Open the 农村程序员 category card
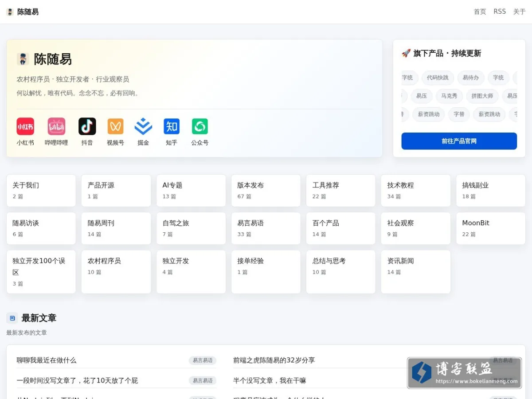The height and width of the screenshot is (399, 532). point(116,272)
